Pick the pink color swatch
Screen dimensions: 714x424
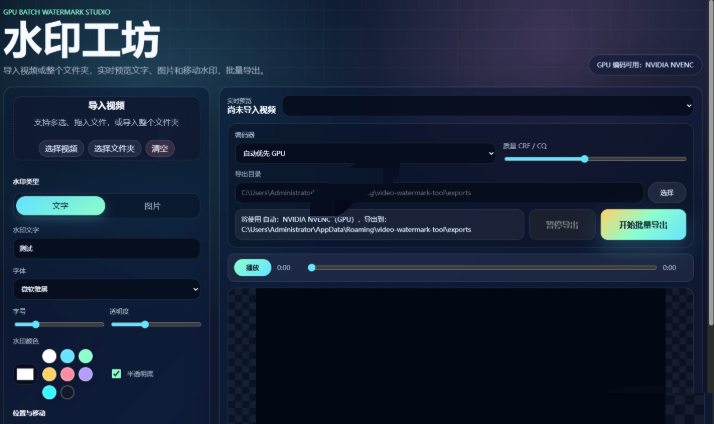pyautogui.click(x=67, y=374)
